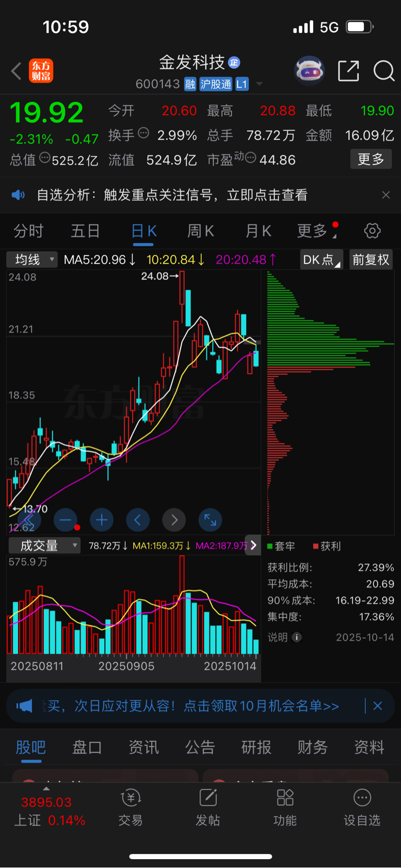This screenshot has width=401, height=868.
Task: Move chart left with arrow button
Action: 138,520
